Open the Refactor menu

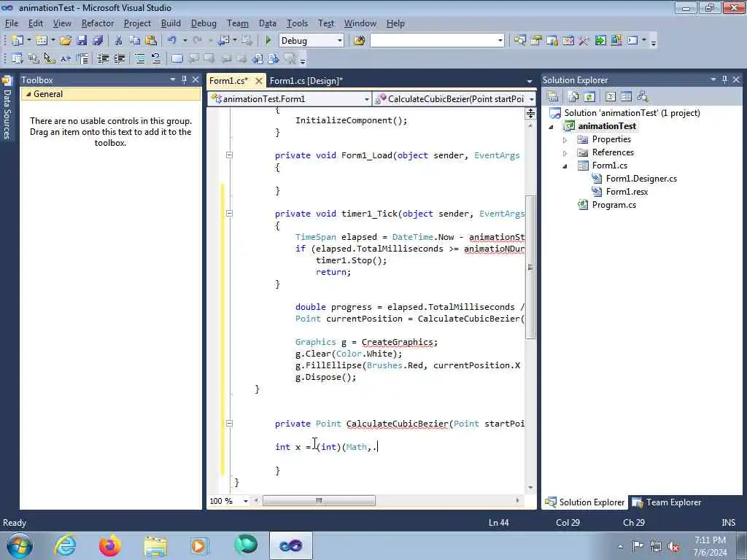(98, 23)
